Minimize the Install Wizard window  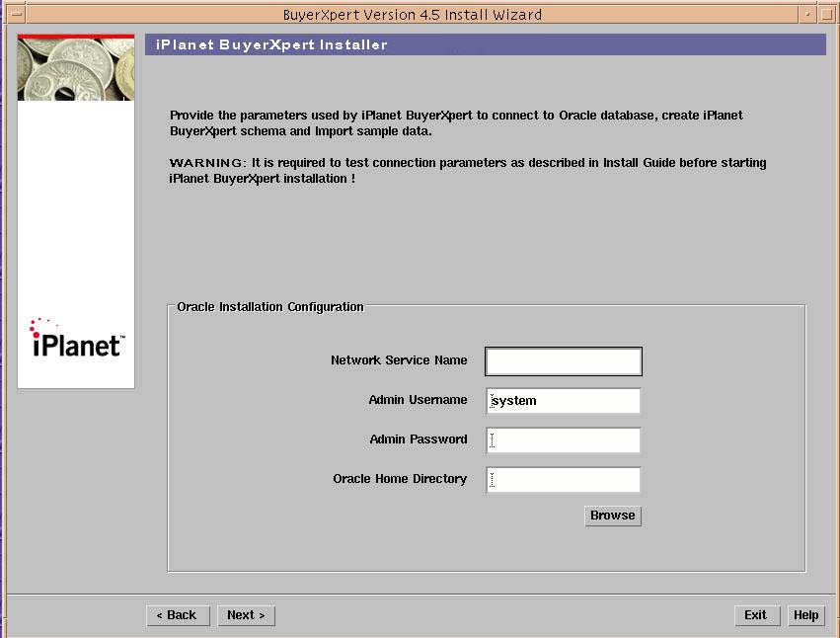tap(806, 15)
